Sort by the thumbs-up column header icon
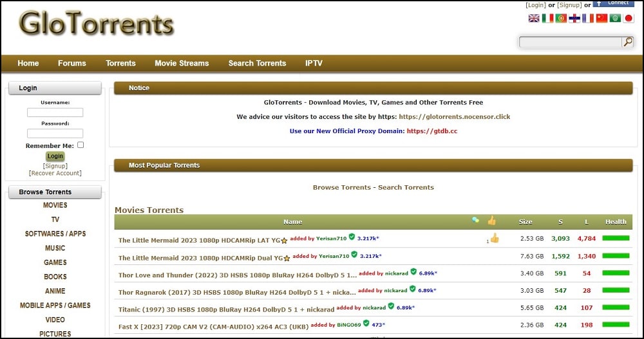This screenshot has width=644, height=339. (491, 221)
